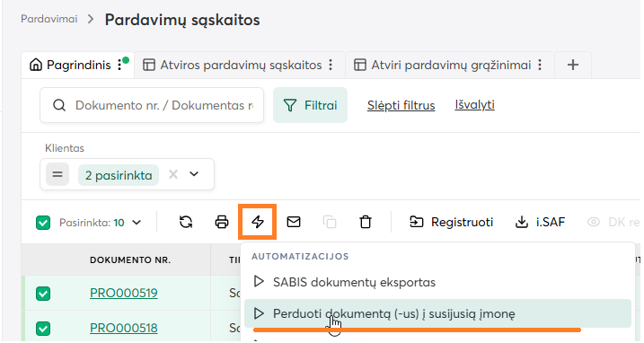Click the print documents icon
The width and height of the screenshot is (644, 343).
222,222
